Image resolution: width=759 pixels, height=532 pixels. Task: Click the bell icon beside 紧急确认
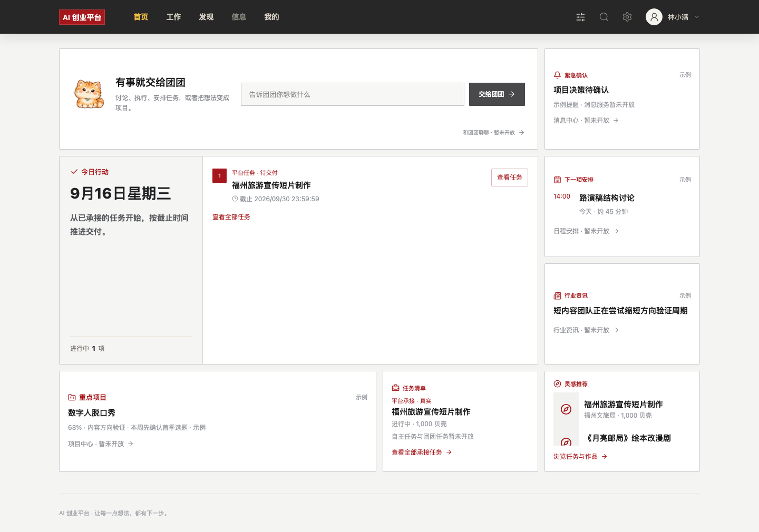pyautogui.click(x=557, y=75)
